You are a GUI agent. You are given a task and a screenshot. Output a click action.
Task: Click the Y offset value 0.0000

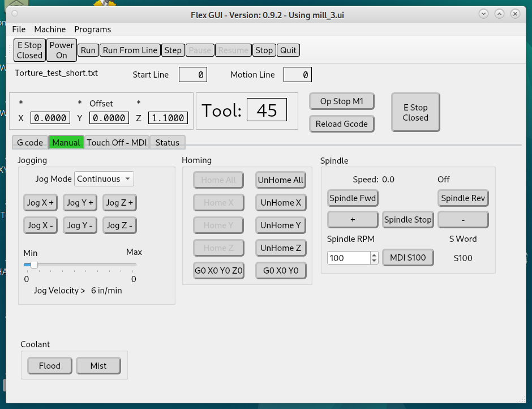pos(109,118)
